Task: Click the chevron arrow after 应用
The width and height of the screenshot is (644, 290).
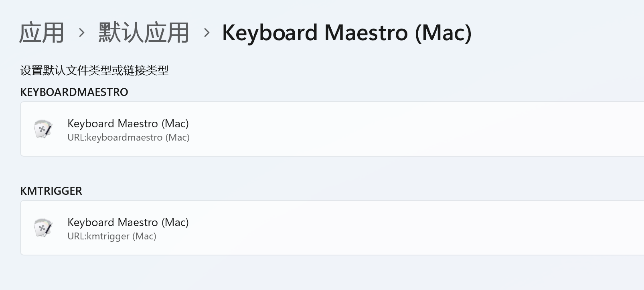Action: point(81,33)
